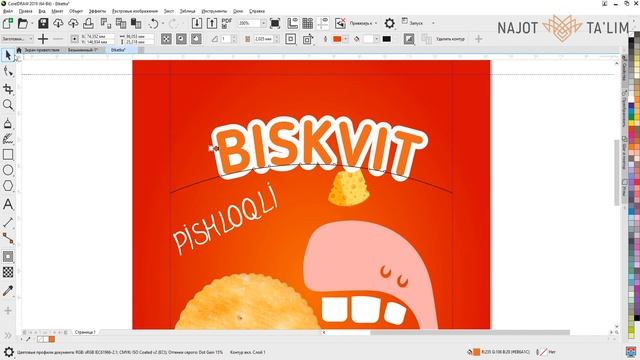Click the Export icon

point(212,23)
